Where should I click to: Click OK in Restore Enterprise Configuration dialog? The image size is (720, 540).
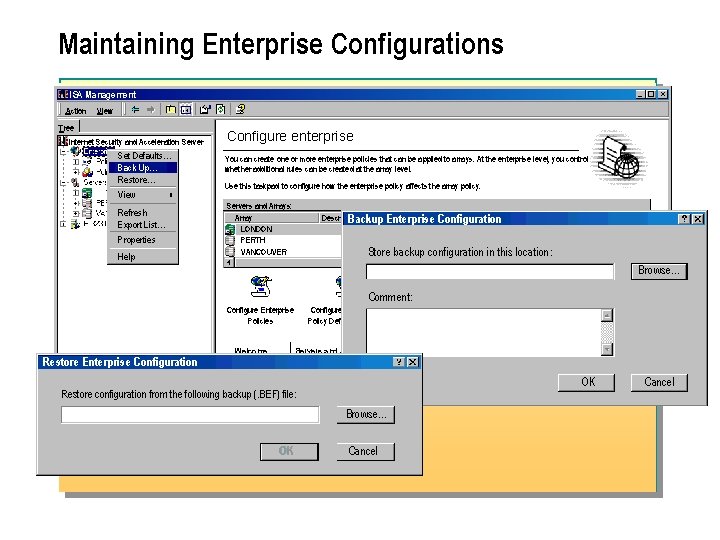tap(289, 451)
